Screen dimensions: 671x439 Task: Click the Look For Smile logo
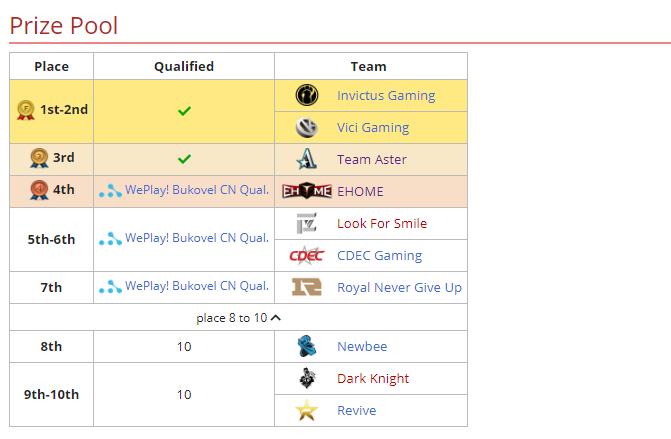tap(307, 223)
